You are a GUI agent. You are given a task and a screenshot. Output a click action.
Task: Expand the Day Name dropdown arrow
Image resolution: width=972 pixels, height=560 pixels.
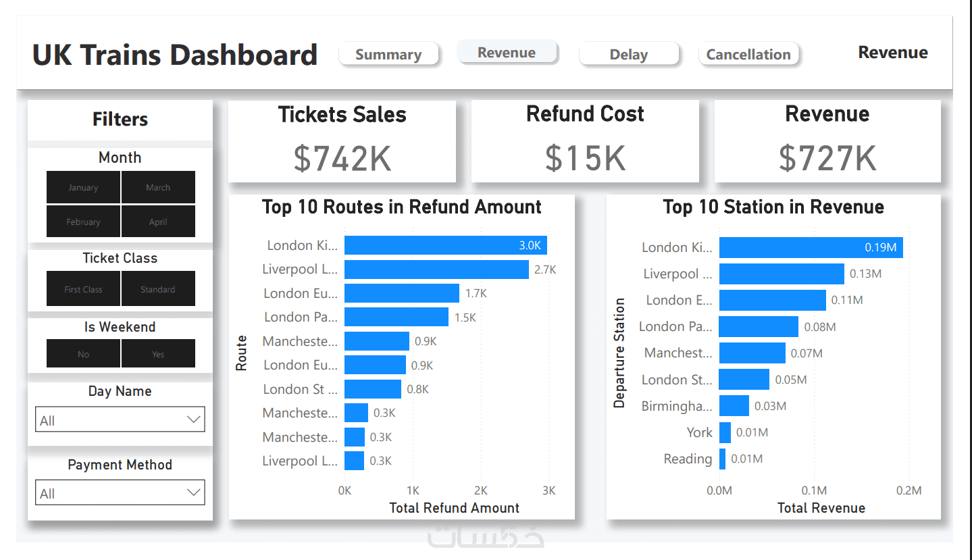[194, 419]
